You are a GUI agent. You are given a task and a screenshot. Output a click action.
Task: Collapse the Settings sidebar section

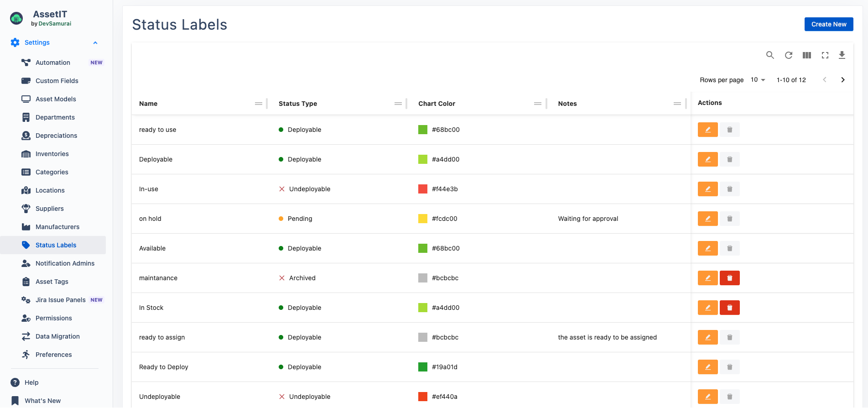click(x=95, y=42)
